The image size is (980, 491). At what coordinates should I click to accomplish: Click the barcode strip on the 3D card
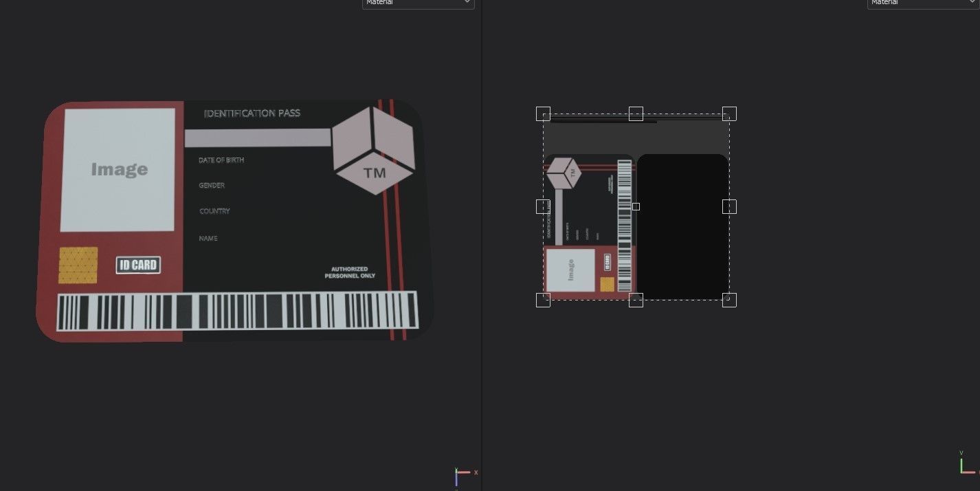[x=237, y=312]
